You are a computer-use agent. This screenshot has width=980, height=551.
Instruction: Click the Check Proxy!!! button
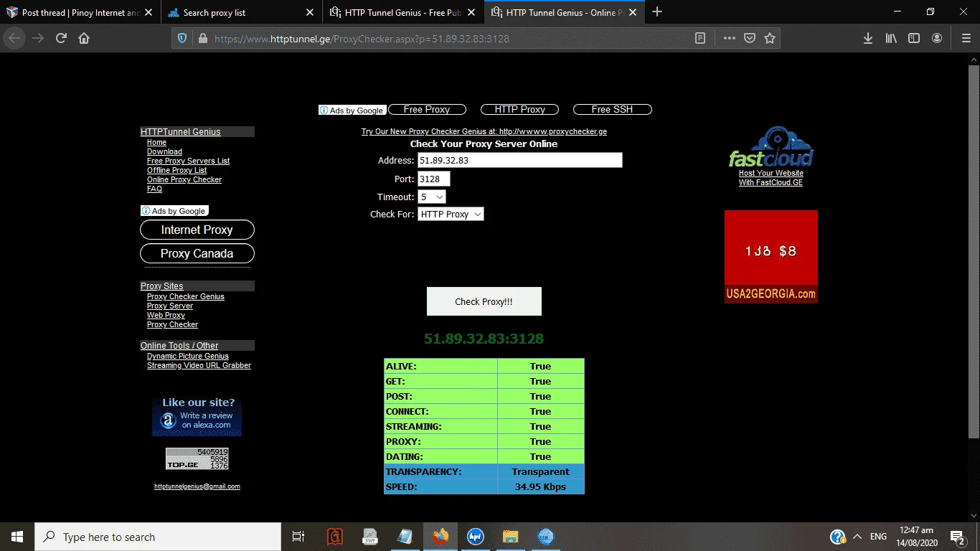click(x=484, y=301)
